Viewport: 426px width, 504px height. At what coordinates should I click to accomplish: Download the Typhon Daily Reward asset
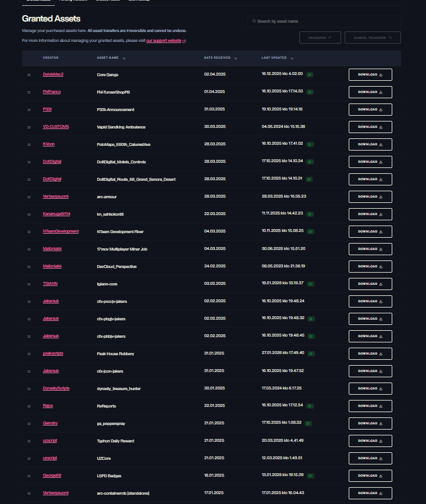(370, 441)
